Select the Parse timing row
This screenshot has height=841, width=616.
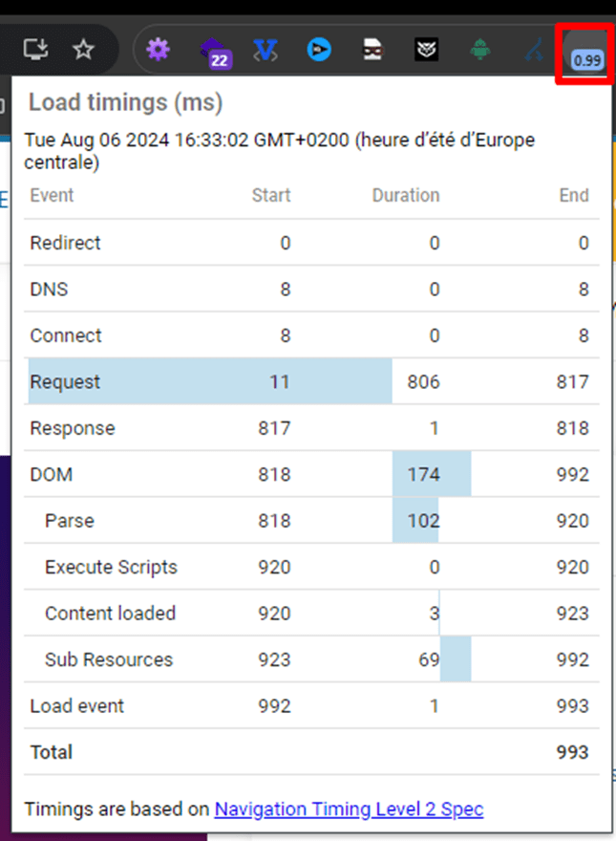(x=69, y=521)
